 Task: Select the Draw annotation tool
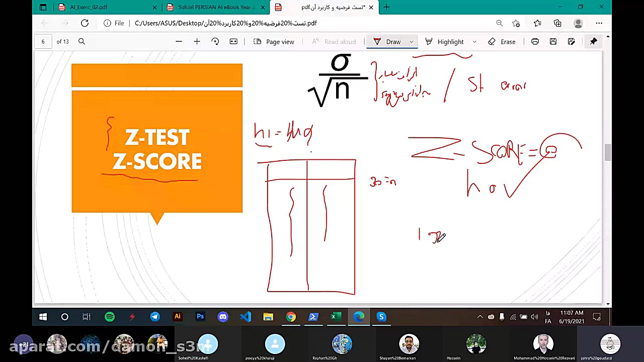[x=393, y=42]
